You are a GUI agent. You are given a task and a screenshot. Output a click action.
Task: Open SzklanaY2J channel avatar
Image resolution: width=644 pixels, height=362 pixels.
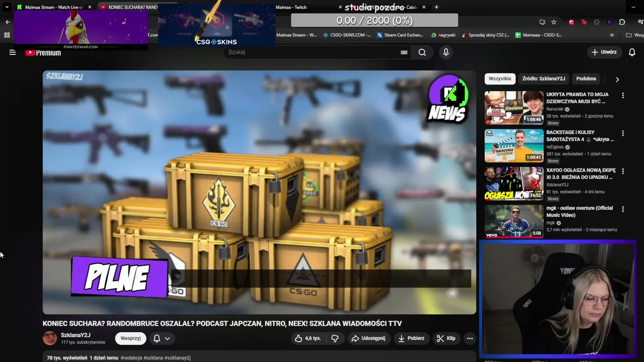(x=50, y=338)
